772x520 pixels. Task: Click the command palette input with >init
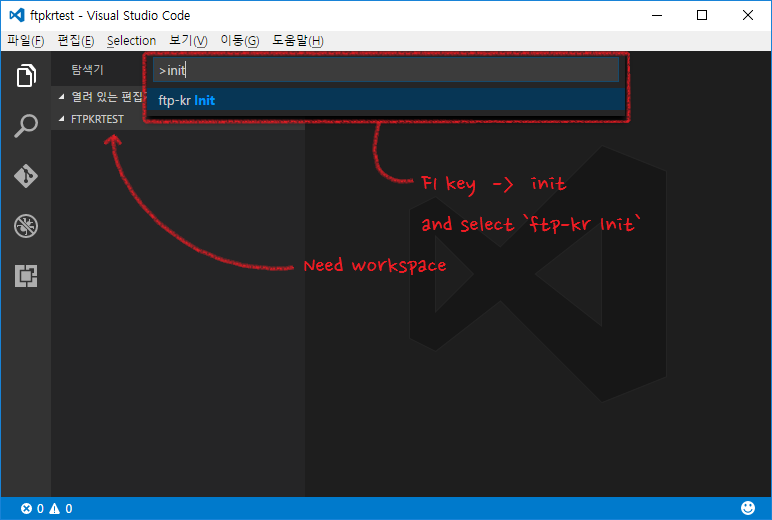[386, 70]
